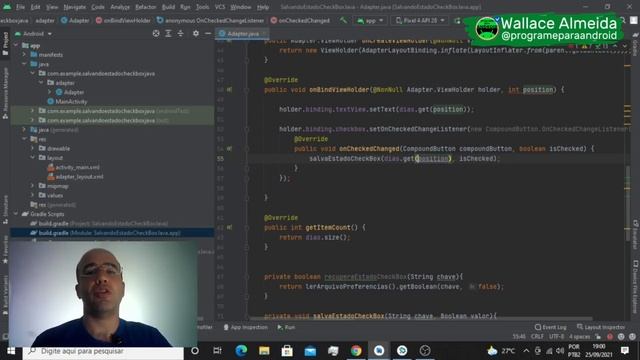640x360 pixels.
Task: Click override gutter icon at onBindViewHolder
Action: (x=229, y=90)
